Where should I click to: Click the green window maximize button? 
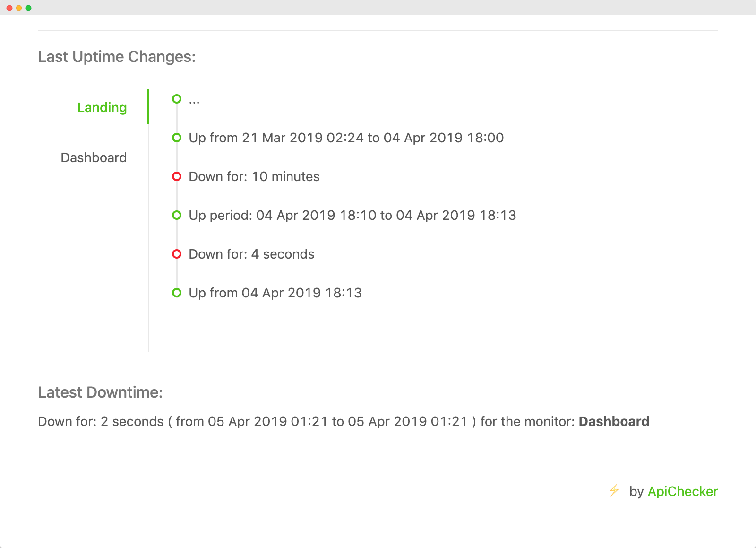[28, 8]
